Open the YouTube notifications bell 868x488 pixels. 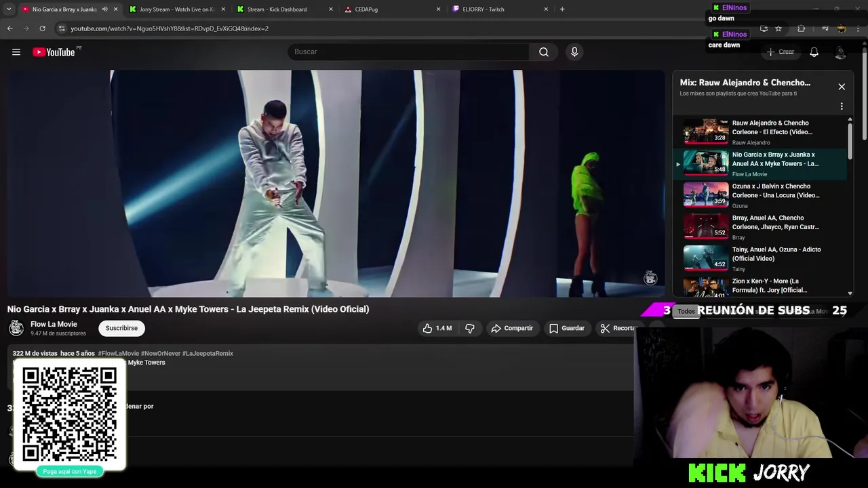point(814,52)
